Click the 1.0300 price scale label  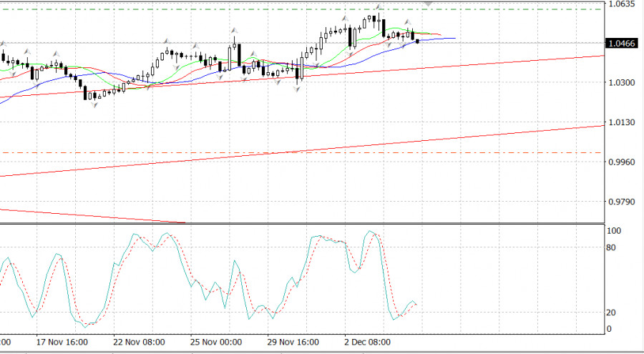coord(620,83)
